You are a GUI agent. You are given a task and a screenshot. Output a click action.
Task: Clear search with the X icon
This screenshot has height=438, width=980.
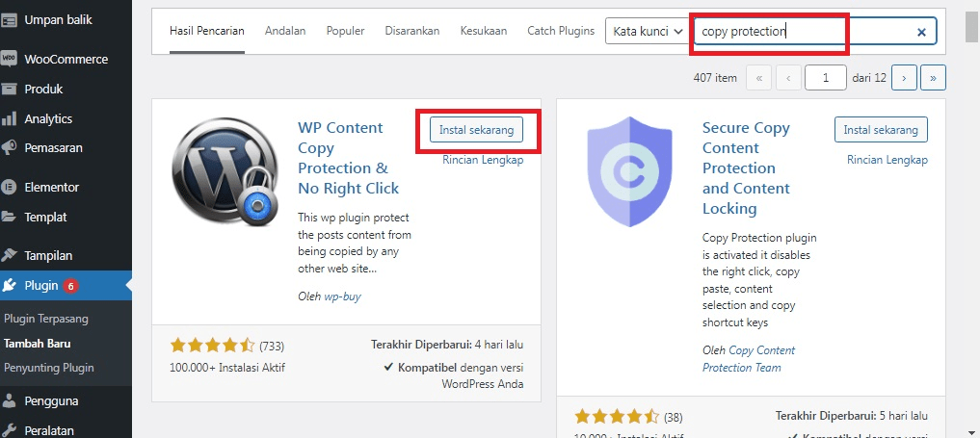click(921, 32)
